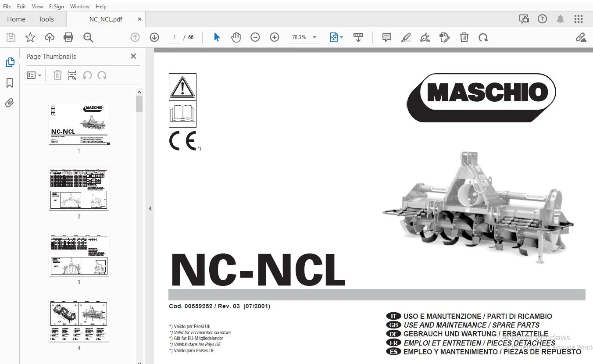The height and width of the screenshot is (364, 593).
Task: Click the share link icon
Action: tap(581, 38)
